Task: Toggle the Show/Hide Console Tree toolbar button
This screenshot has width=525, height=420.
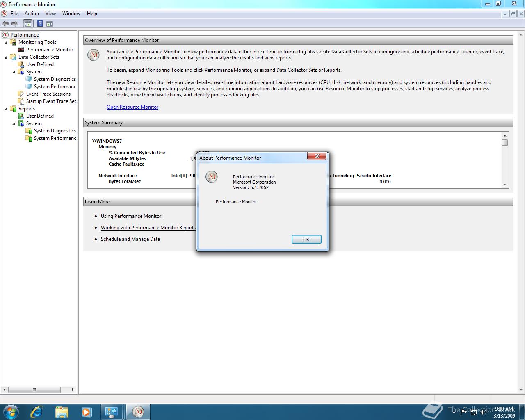Action: click(27, 24)
